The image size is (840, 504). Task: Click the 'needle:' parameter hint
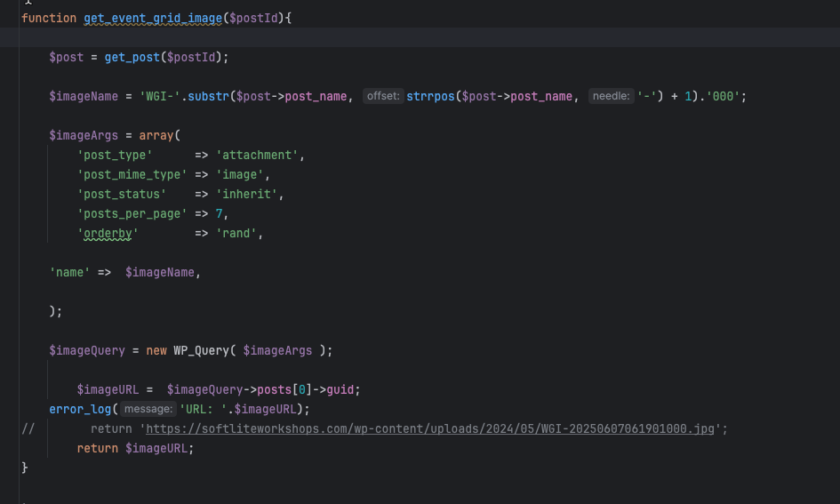coord(612,96)
